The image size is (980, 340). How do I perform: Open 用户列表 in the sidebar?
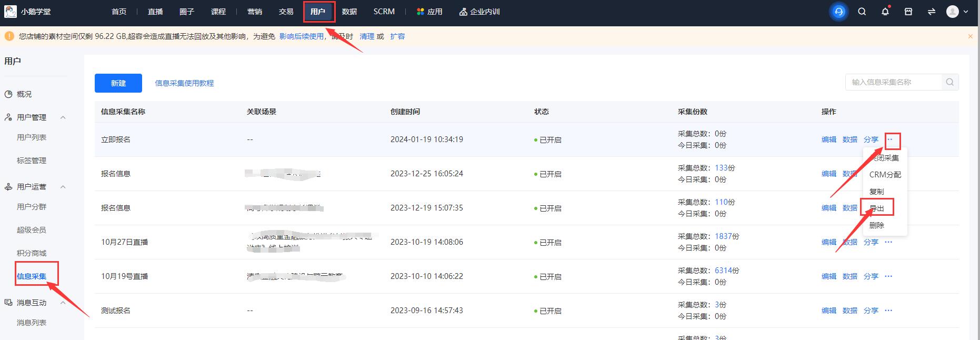pos(32,137)
